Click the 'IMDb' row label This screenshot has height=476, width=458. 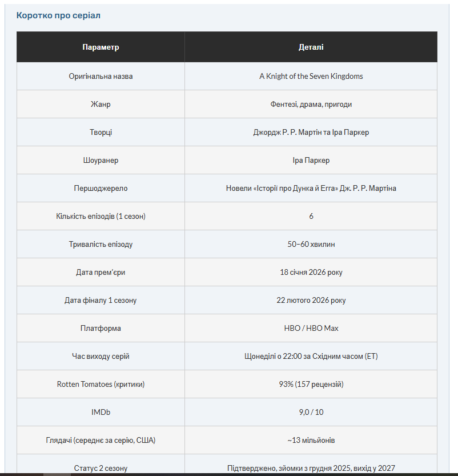(x=101, y=413)
